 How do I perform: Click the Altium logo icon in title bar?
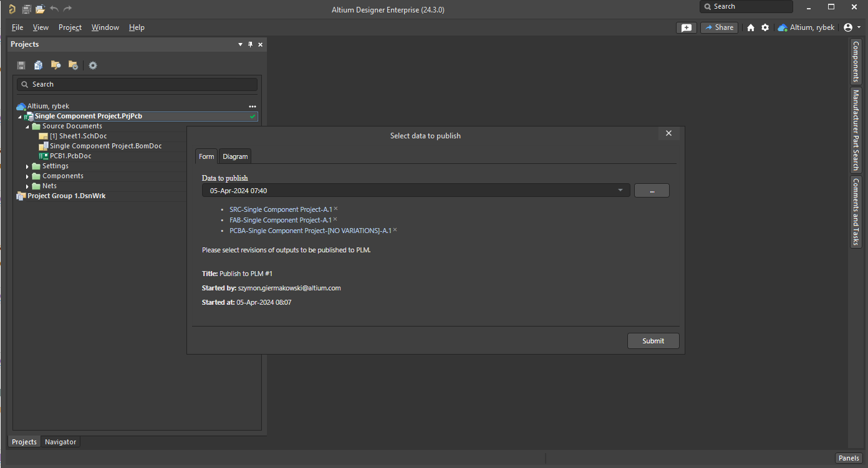[x=12, y=9]
